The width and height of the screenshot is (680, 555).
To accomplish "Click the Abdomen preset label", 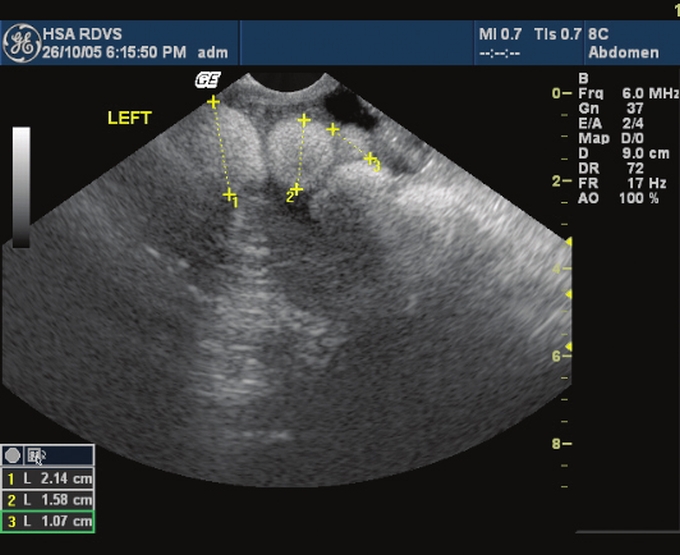I will (x=624, y=52).
